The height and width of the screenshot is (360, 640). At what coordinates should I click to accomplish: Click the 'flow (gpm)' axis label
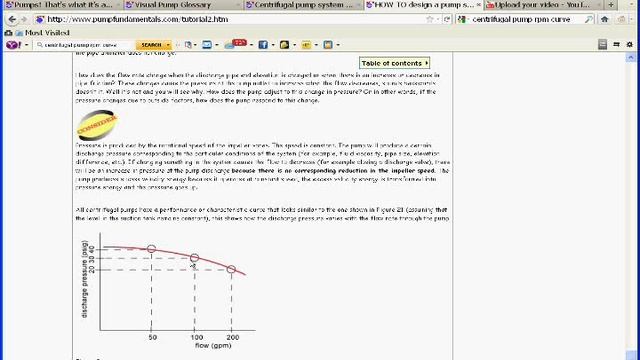[213, 345]
